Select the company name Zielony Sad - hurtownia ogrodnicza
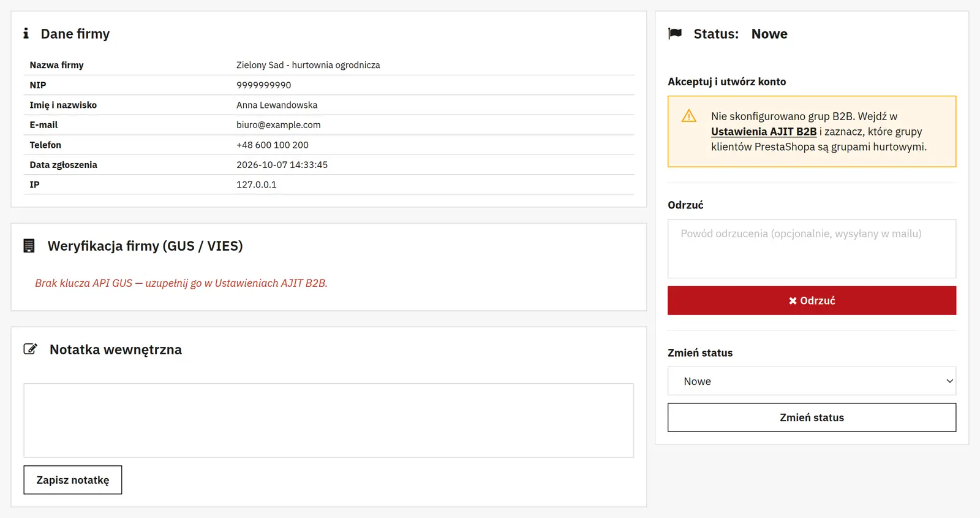 click(308, 65)
